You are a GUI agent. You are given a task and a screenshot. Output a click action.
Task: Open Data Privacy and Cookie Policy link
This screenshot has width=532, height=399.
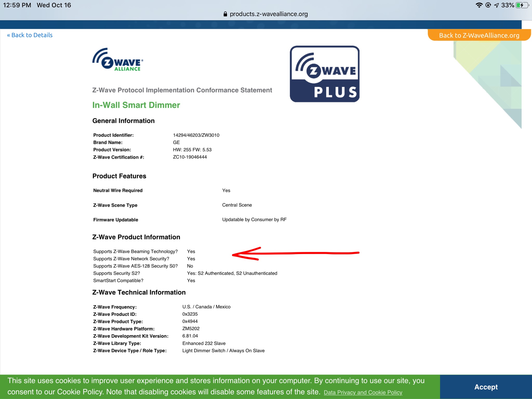click(363, 392)
